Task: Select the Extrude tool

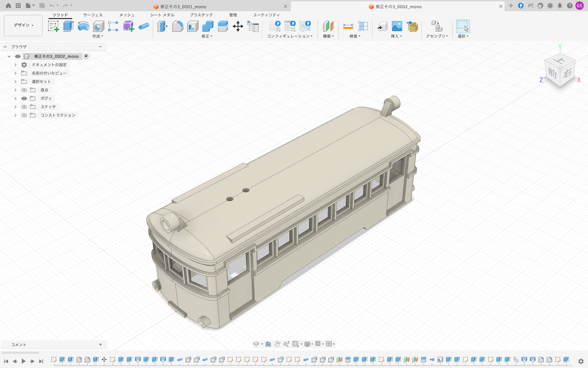Action: pyautogui.click(x=68, y=26)
